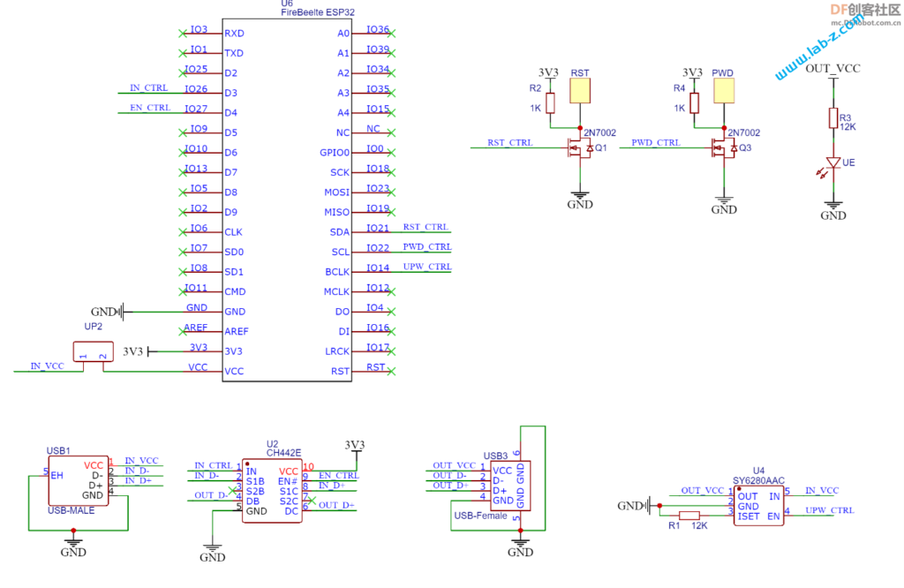Screen dimensions: 904x588
Task: Click the RST_CTRL net label at Q1 gate
Action: click(x=510, y=142)
